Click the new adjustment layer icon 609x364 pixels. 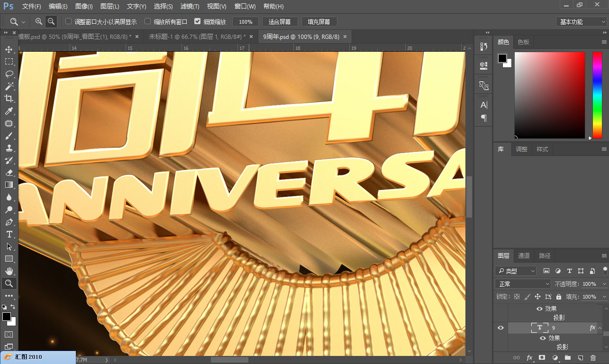pyautogui.click(x=555, y=357)
